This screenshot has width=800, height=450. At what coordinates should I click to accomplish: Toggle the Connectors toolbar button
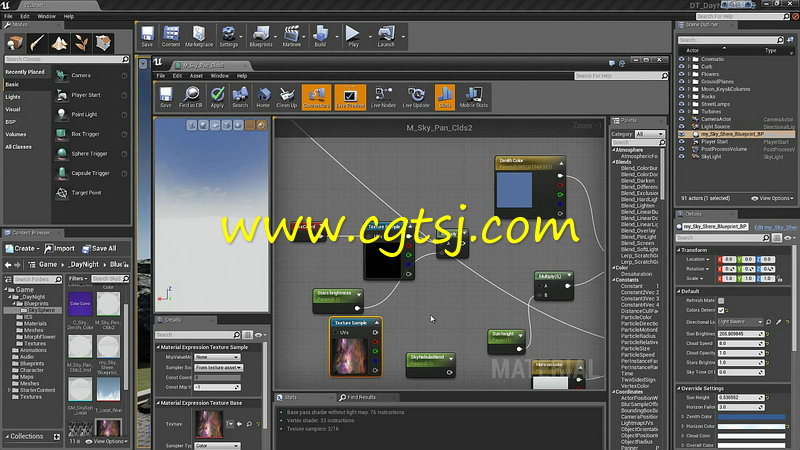tap(316, 97)
